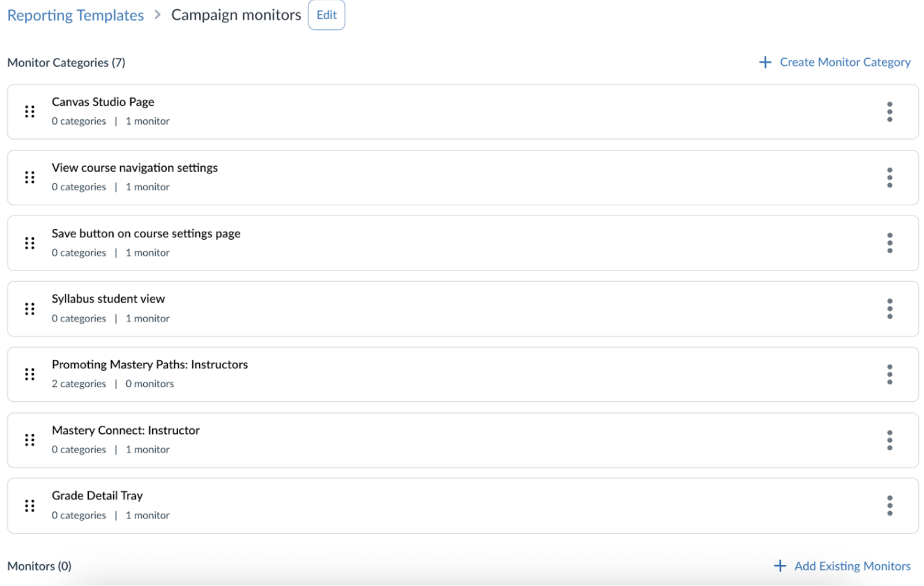Expand options for Mastery Connect: Instructor
Screen dimensions: 924x586
point(890,440)
